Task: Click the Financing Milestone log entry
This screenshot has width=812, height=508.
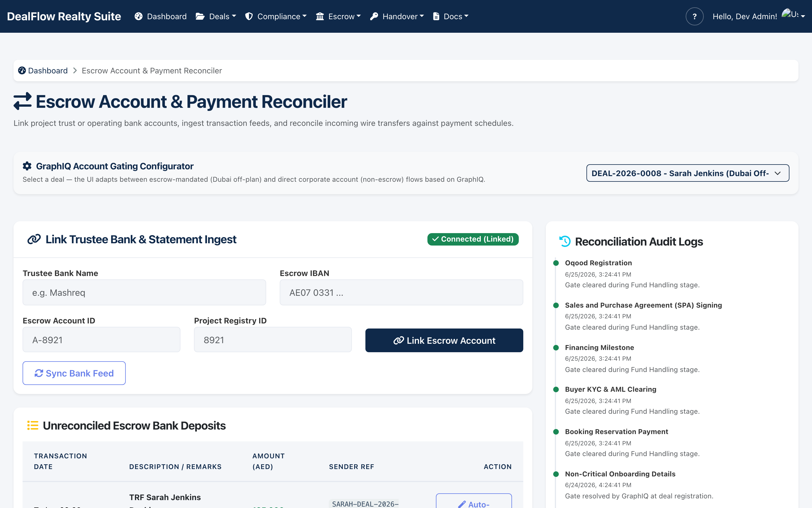Action: tap(599, 347)
